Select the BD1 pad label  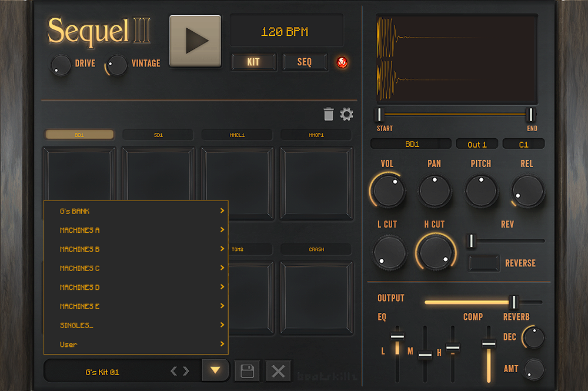pyautogui.click(x=79, y=135)
